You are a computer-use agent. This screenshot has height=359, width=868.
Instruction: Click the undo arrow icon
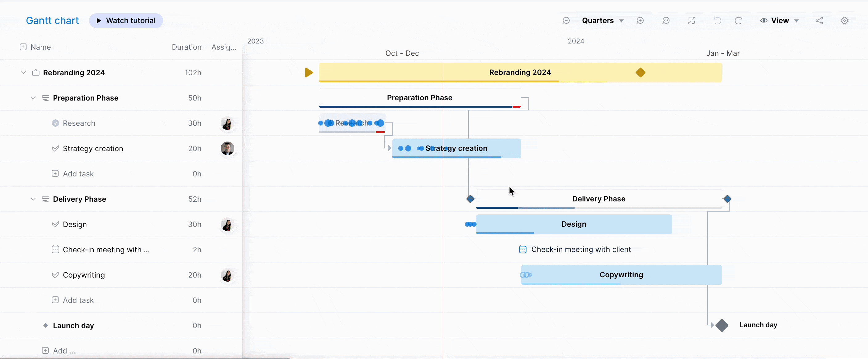(717, 21)
